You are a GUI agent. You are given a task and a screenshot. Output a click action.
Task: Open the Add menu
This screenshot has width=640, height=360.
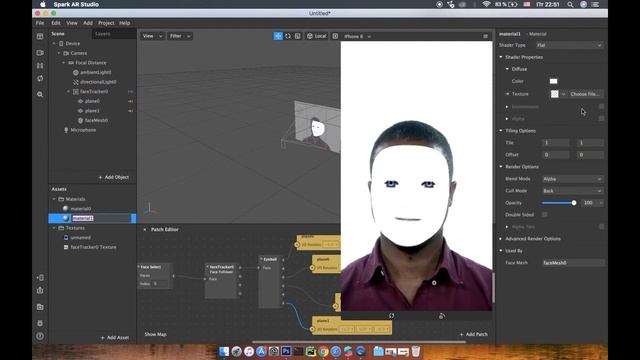(x=88, y=23)
